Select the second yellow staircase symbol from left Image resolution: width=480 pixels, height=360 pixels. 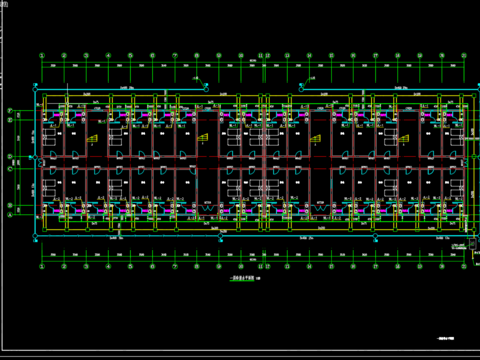[203, 138]
